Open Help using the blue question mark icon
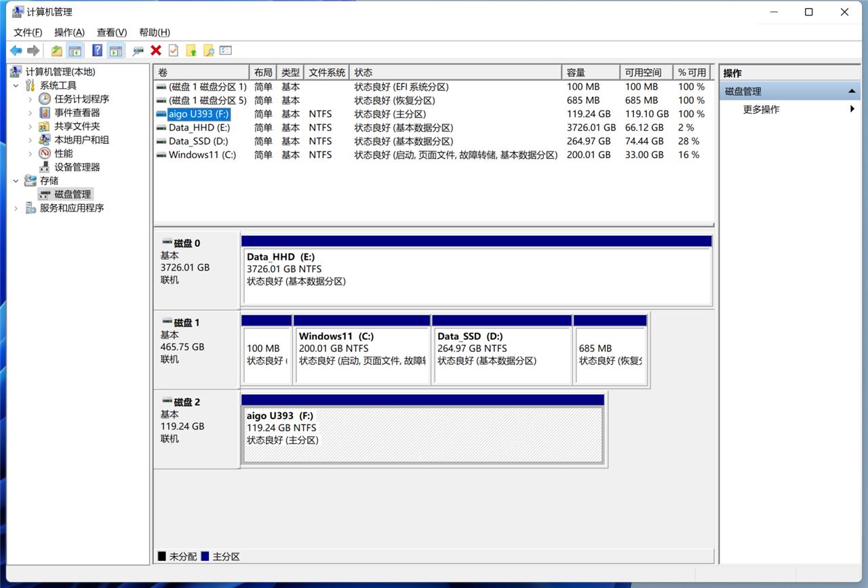The height and width of the screenshot is (588, 868). [x=98, y=50]
